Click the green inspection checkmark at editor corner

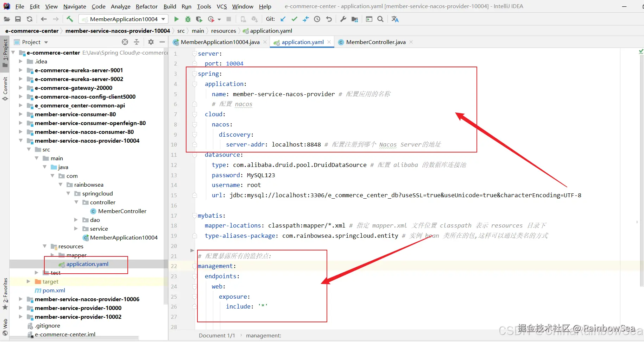641,52
